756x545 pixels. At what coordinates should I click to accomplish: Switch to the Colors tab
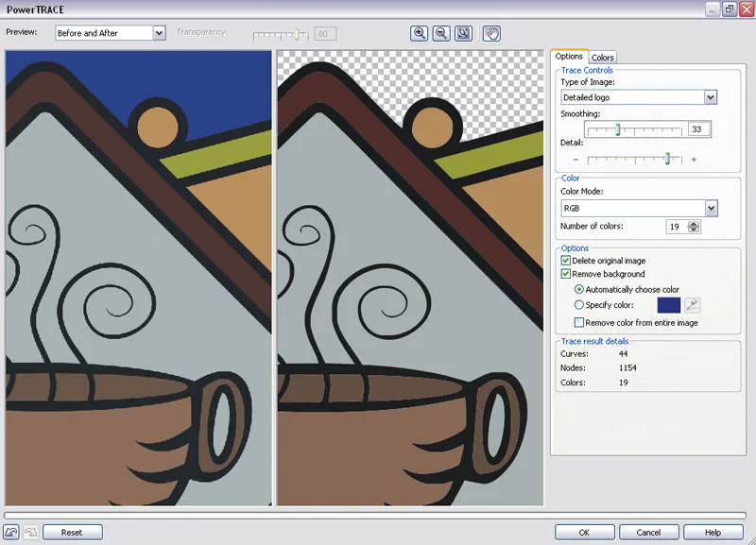click(602, 57)
